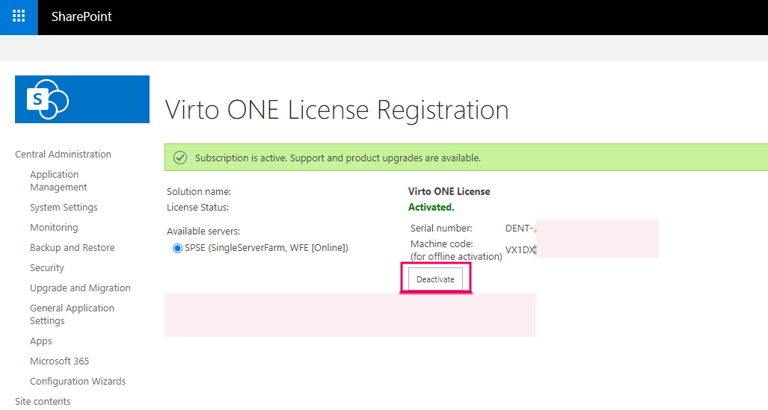
Task: Click the serial value starting DENT-
Action: (x=520, y=228)
